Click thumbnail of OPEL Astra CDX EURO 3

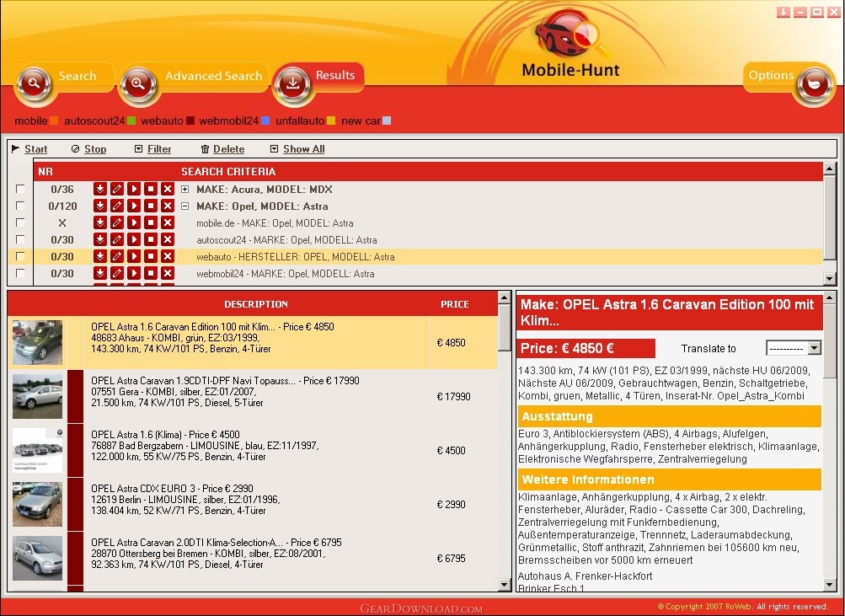(37, 504)
